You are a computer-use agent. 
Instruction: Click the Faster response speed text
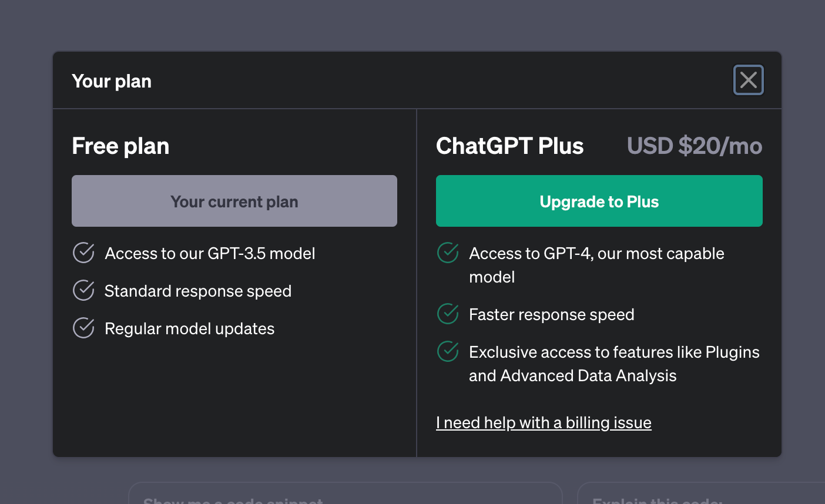click(551, 314)
